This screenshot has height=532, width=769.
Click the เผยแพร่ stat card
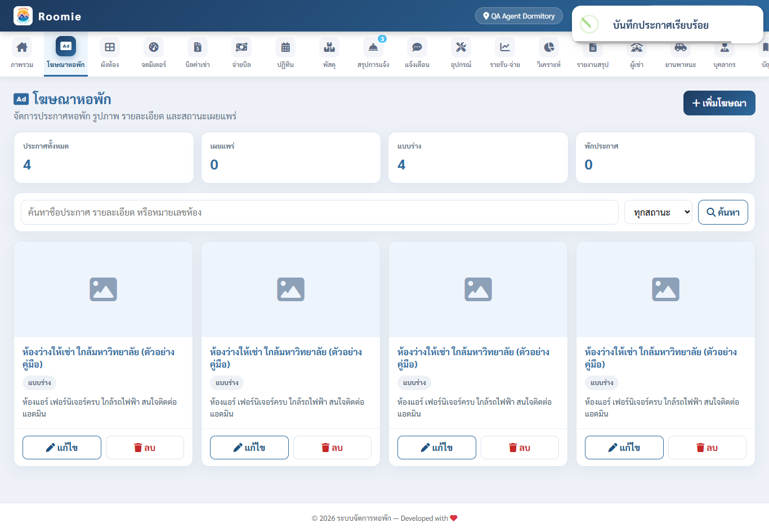point(291,158)
